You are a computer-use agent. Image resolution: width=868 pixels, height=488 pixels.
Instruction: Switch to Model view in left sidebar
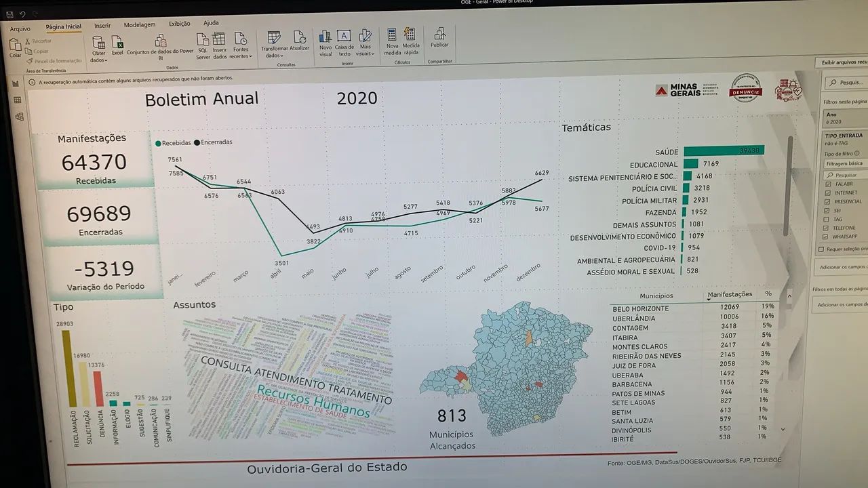[x=19, y=117]
